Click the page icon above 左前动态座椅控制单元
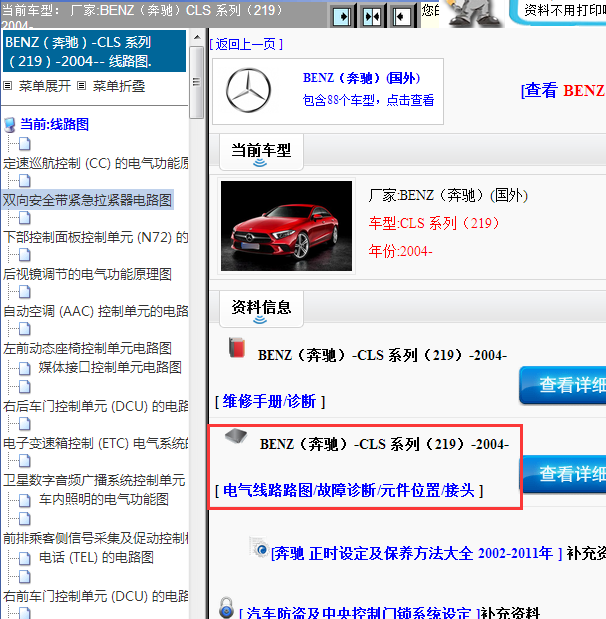This screenshot has height=619, width=606. coord(24,328)
